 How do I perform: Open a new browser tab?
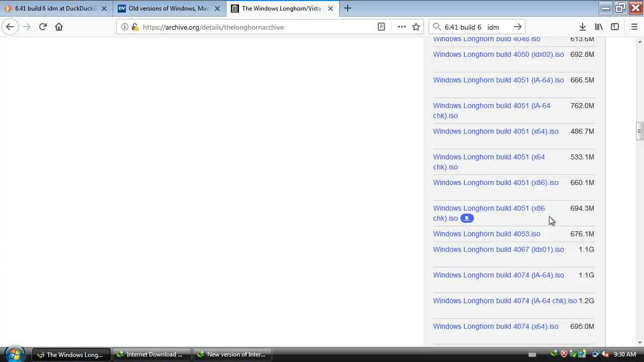(x=347, y=8)
